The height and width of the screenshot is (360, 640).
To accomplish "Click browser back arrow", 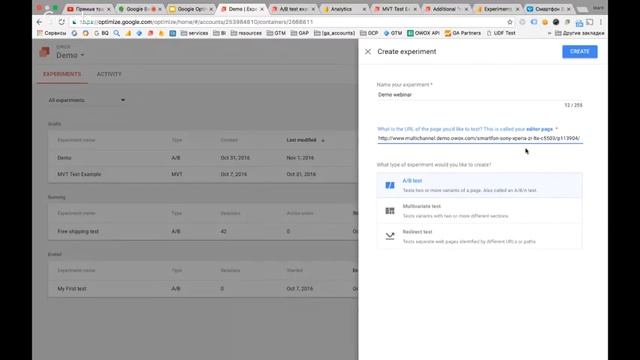I will coord(40,22).
